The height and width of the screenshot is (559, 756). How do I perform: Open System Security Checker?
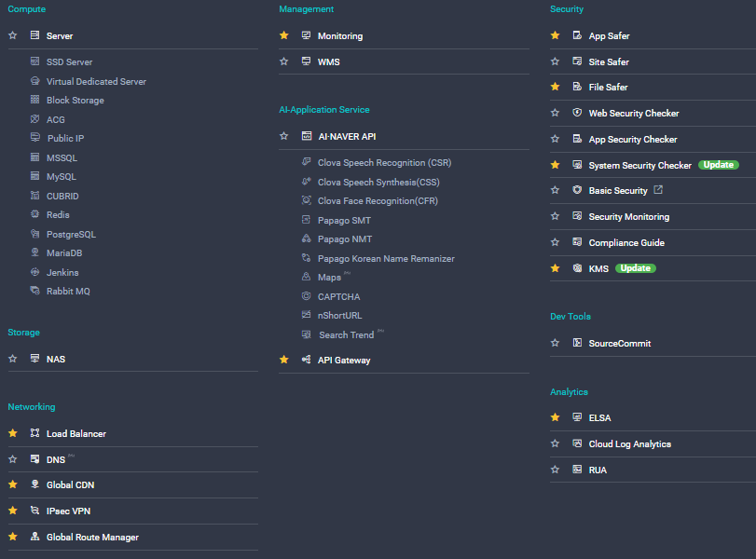point(639,165)
